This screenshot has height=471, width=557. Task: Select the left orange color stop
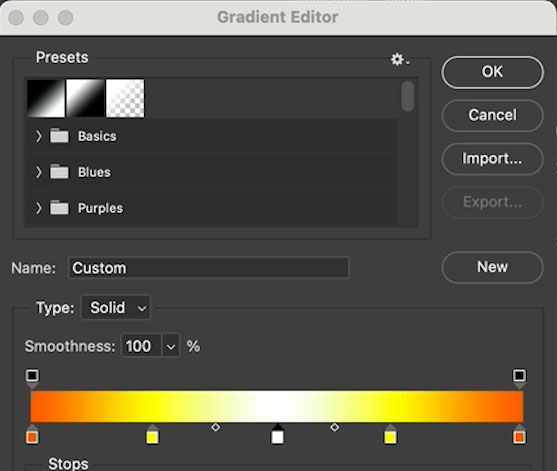[x=32, y=434]
